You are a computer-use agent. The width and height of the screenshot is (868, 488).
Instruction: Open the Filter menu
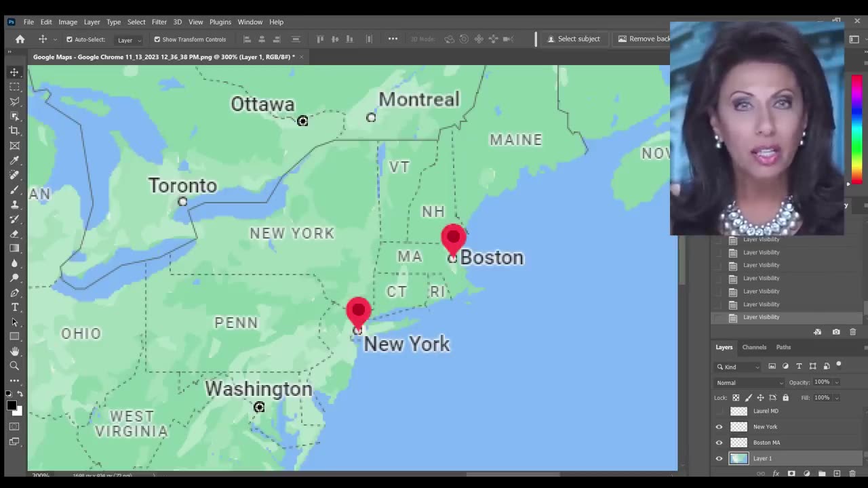(x=159, y=22)
